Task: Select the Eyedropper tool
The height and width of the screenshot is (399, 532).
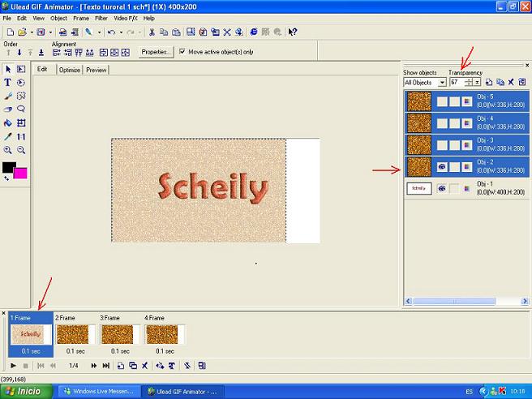Action: (8, 136)
